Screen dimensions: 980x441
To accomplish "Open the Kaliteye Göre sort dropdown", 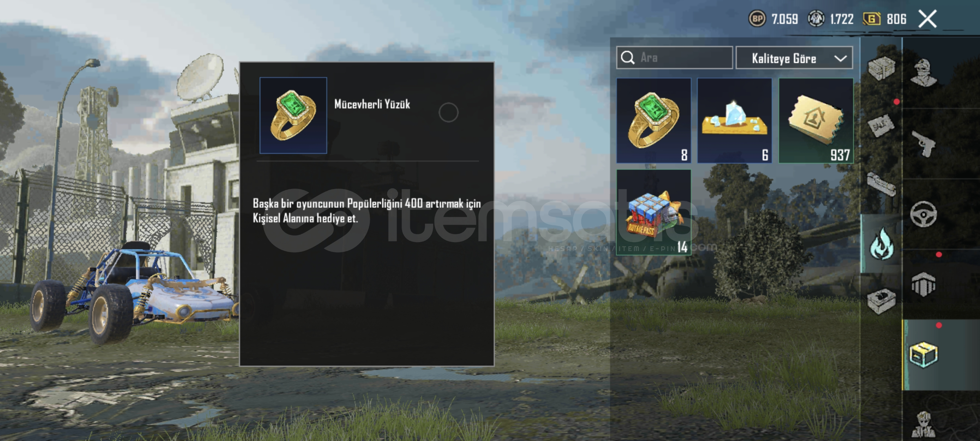I will click(794, 58).
